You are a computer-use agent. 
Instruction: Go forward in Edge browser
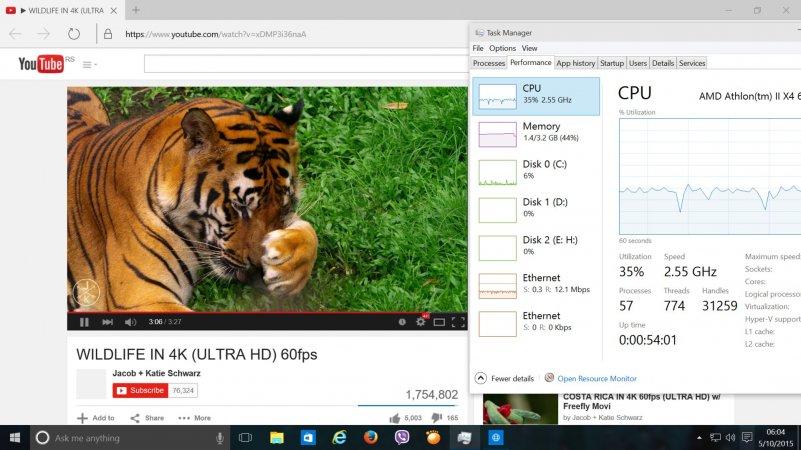click(44, 34)
